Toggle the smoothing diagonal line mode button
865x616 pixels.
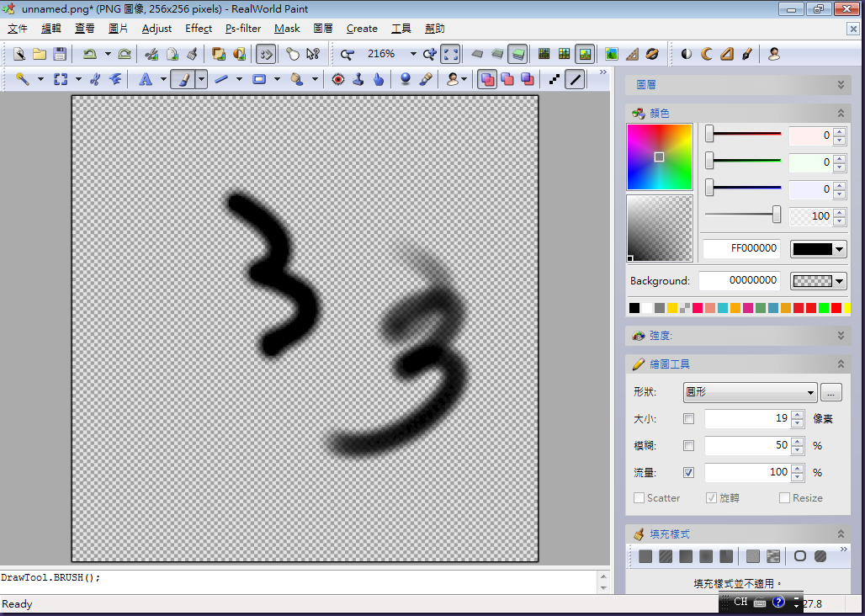pyautogui.click(x=576, y=79)
